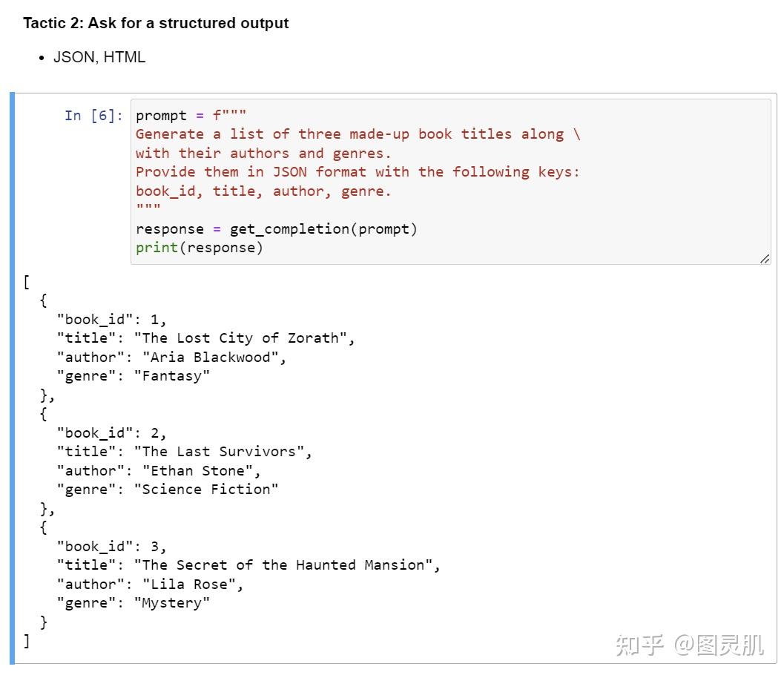Image resolution: width=784 pixels, height=678 pixels.
Task: Click the "Generate a list of three" prompt line
Action: click(x=358, y=134)
